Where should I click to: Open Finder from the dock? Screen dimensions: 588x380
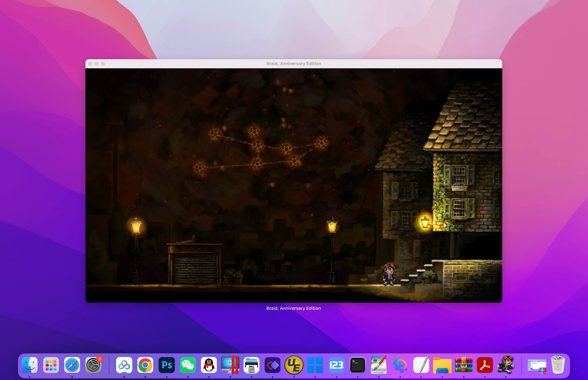[30, 365]
